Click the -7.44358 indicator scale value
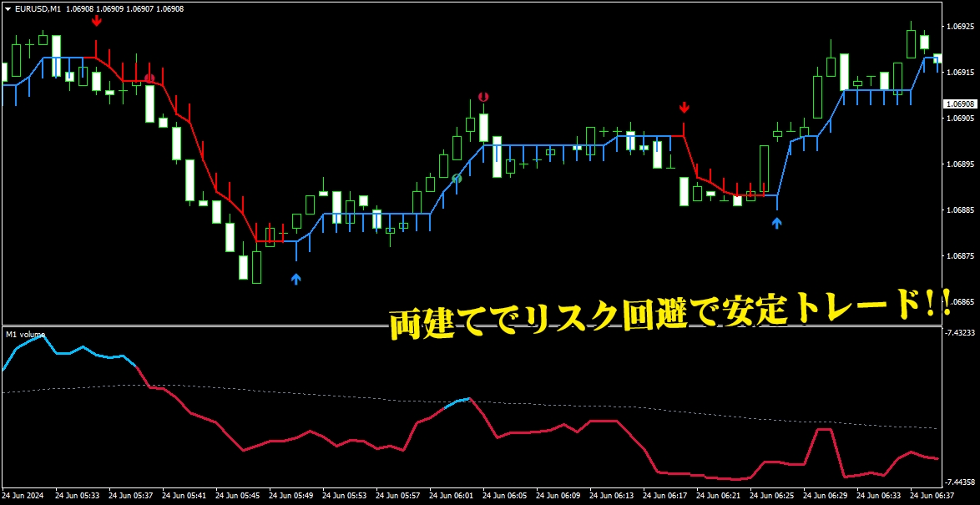Image resolution: width=980 pixels, height=505 pixels. tap(961, 482)
